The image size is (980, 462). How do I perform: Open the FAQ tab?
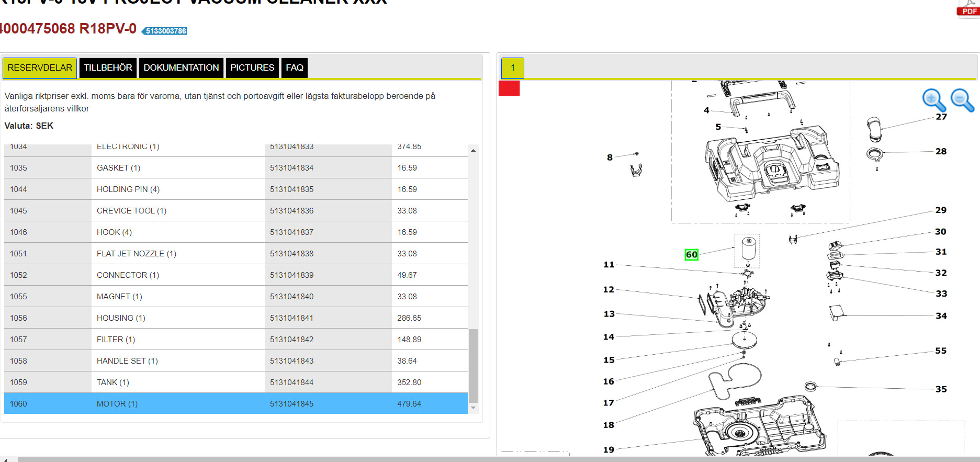(x=295, y=68)
